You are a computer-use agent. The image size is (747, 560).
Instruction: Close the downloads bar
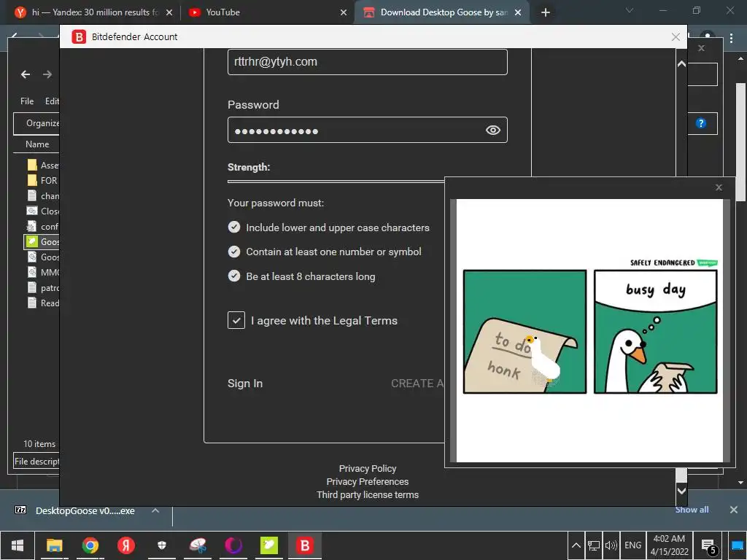[734, 510]
